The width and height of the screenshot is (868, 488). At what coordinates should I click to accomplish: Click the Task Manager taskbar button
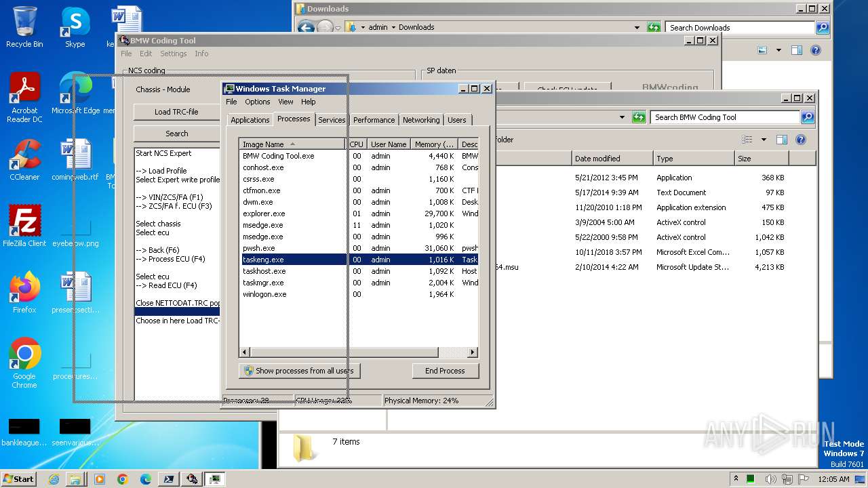pyautogui.click(x=215, y=479)
